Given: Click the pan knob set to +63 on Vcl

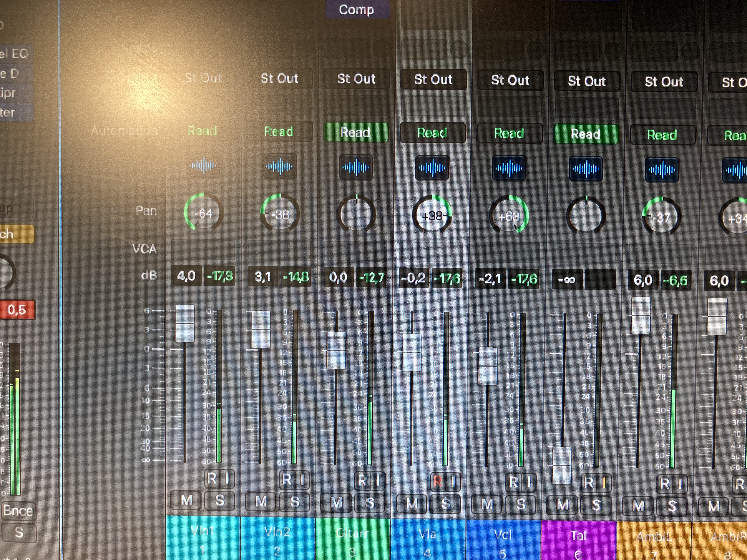Looking at the screenshot, I should pyautogui.click(x=509, y=215).
